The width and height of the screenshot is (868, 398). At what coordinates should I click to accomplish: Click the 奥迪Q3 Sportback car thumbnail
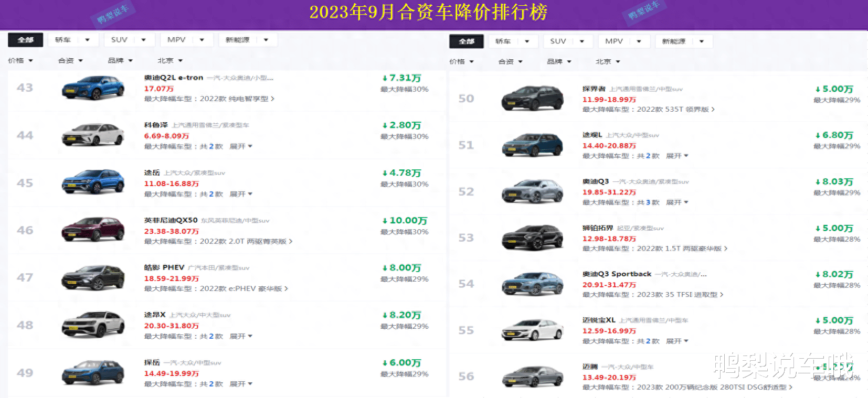[533, 284]
